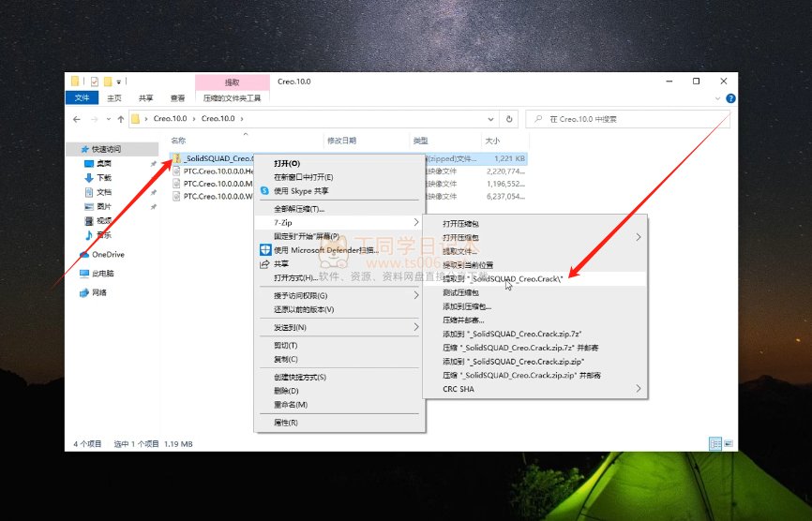Select 桌面 in the navigation pane
Viewport: 812px width, 521px height.
(104, 163)
